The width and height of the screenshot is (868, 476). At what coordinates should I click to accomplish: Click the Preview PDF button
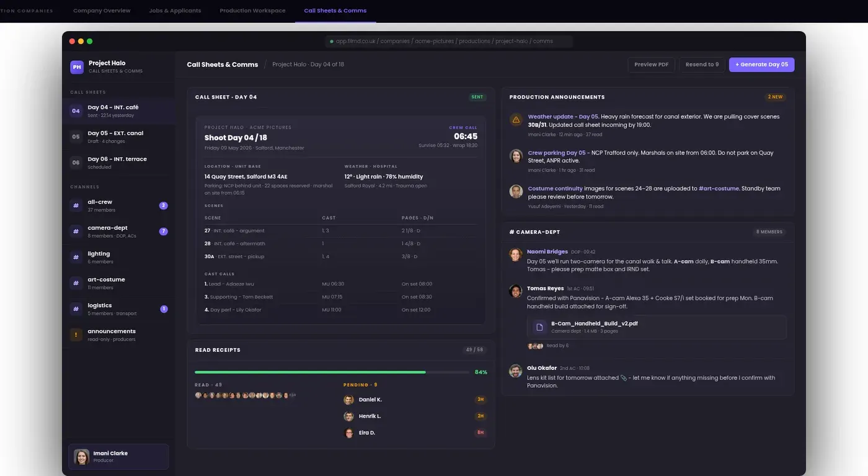[x=651, y=65]
